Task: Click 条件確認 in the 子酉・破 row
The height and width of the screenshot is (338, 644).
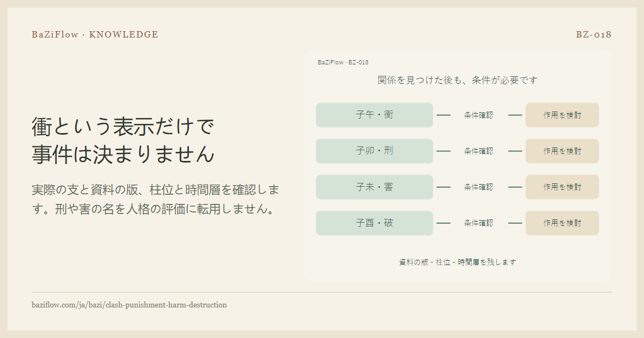Action: 479,223
